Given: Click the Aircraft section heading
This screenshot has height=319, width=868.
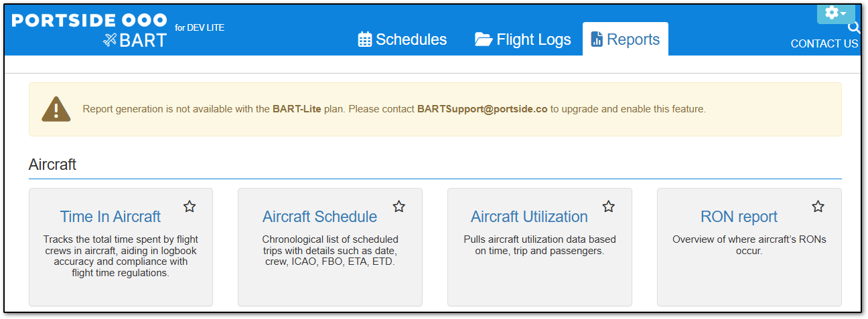Looking at the screenshot, I should coord(52,165).
